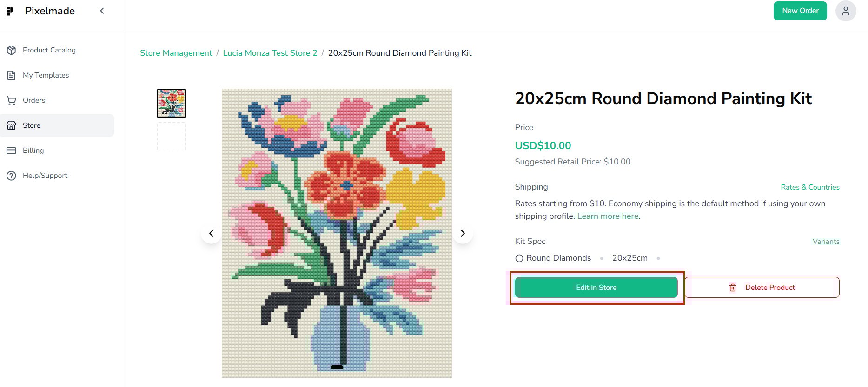
Task: Click the trash icon on Delete Product
Action: pos(733,288)
